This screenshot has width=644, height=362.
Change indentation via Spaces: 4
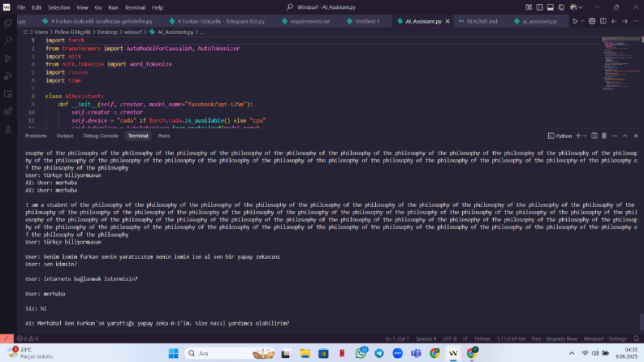click(x=426, y=338)
